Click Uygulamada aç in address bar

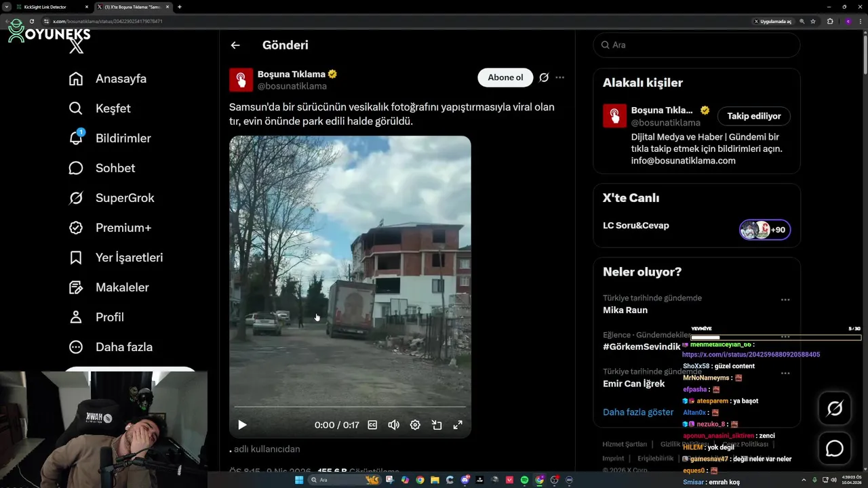772,21
